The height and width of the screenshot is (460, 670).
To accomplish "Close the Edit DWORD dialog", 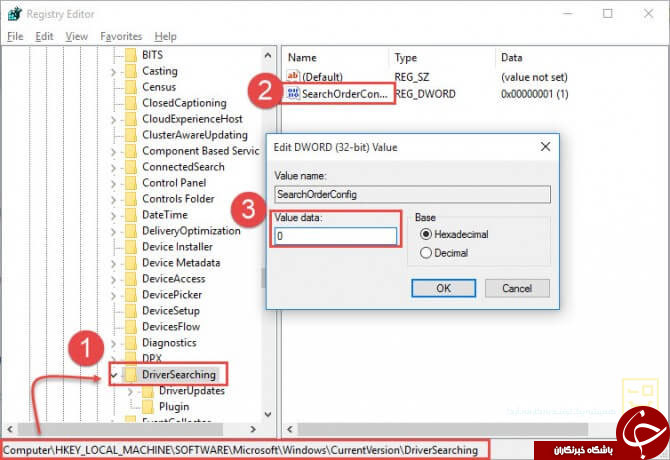I will 545,147.
